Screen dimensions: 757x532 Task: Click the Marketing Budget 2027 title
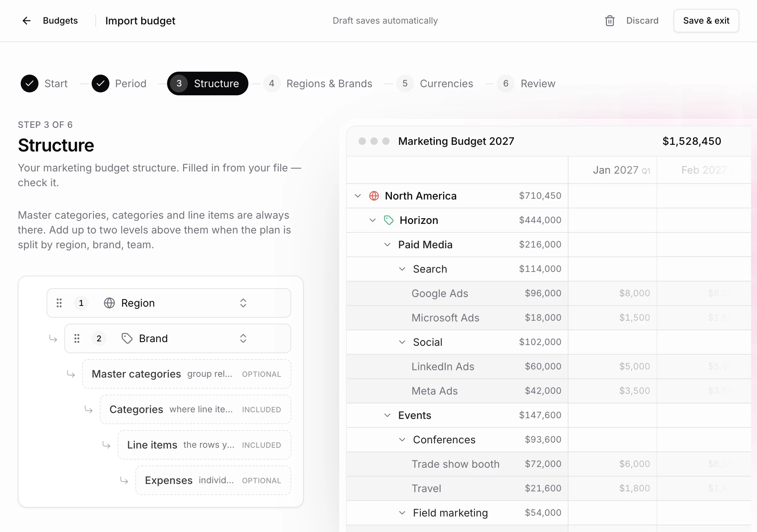tap(456, 141)
